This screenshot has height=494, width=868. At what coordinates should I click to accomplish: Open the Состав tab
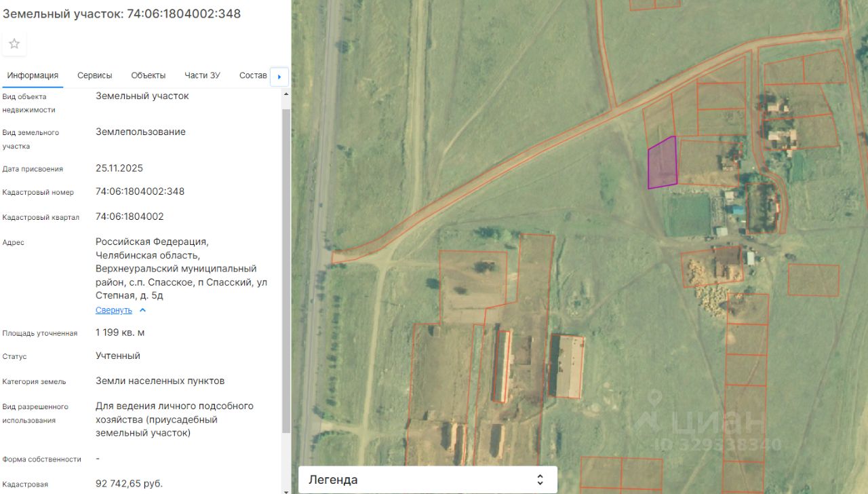(x=253, y=75)
